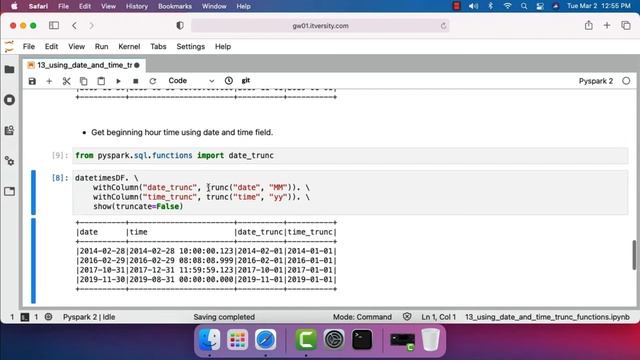The height and width of the screenshot is (360, 640).
Task: Click the kernel status circle indicator
Action: (x=626, y=81)
